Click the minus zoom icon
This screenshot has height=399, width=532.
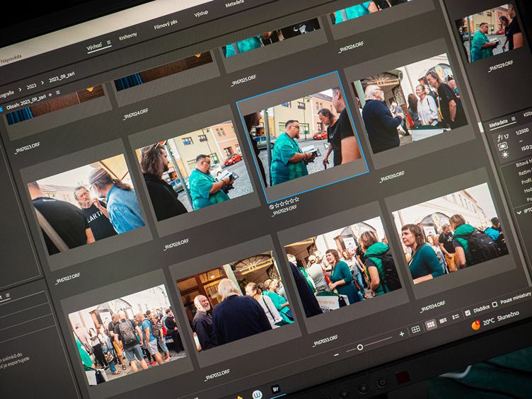pos(336,354)
